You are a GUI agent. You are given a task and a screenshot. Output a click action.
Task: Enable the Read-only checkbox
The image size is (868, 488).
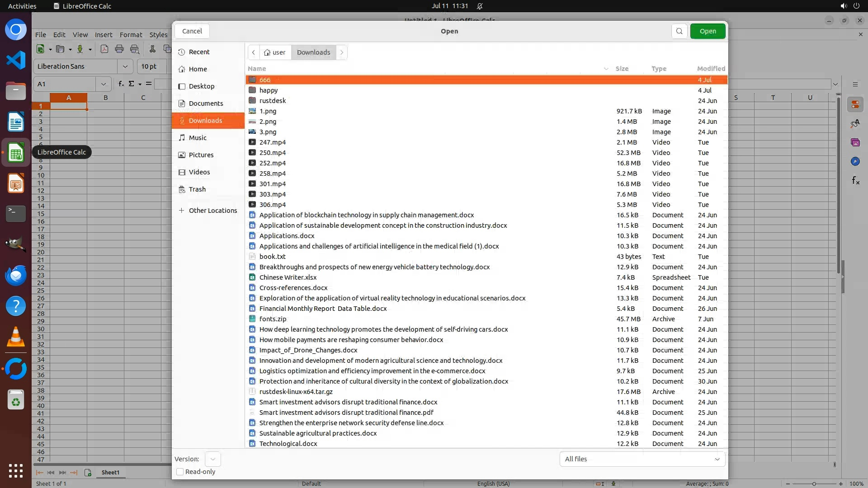pos(180,472)
